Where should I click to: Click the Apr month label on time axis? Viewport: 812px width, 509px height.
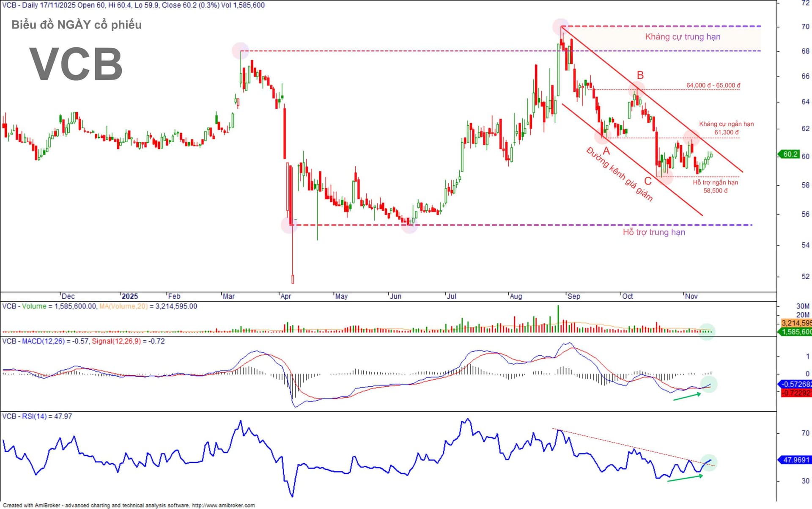(x=286, y=296)
